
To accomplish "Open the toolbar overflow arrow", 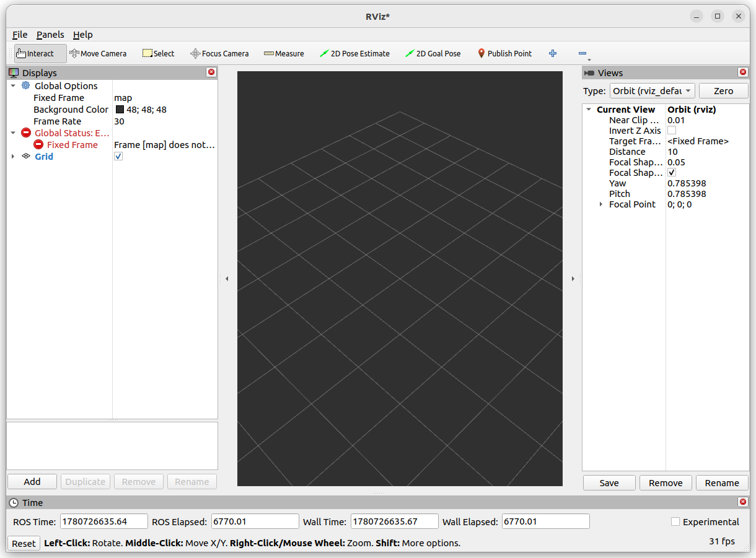I will (x=589, y=60).
